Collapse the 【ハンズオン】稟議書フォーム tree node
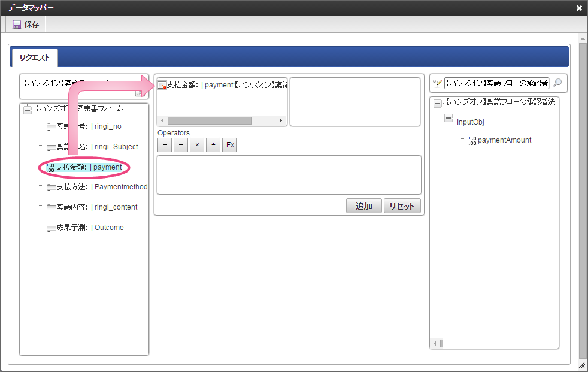This screenshot has width=588, height=372. tap(28, 110)
